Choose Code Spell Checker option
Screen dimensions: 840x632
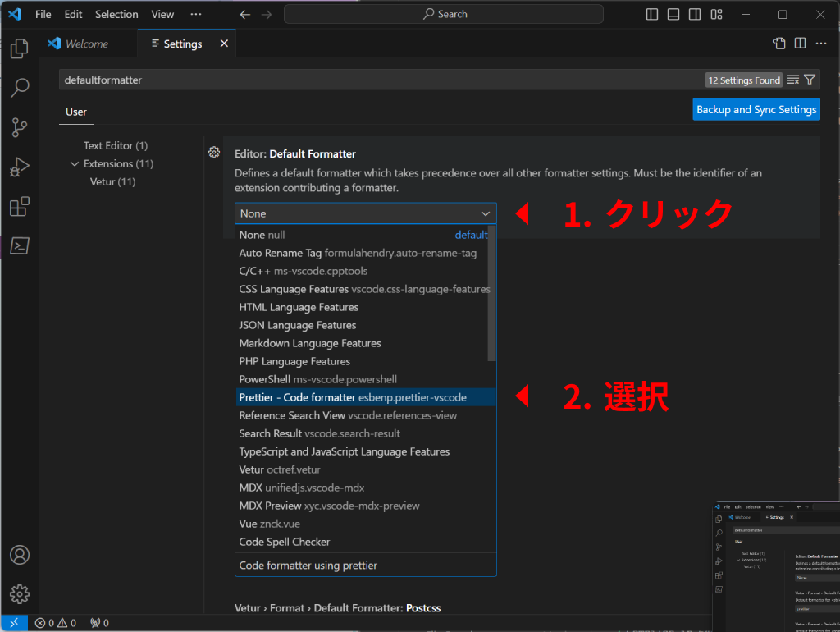pos(365,542)
